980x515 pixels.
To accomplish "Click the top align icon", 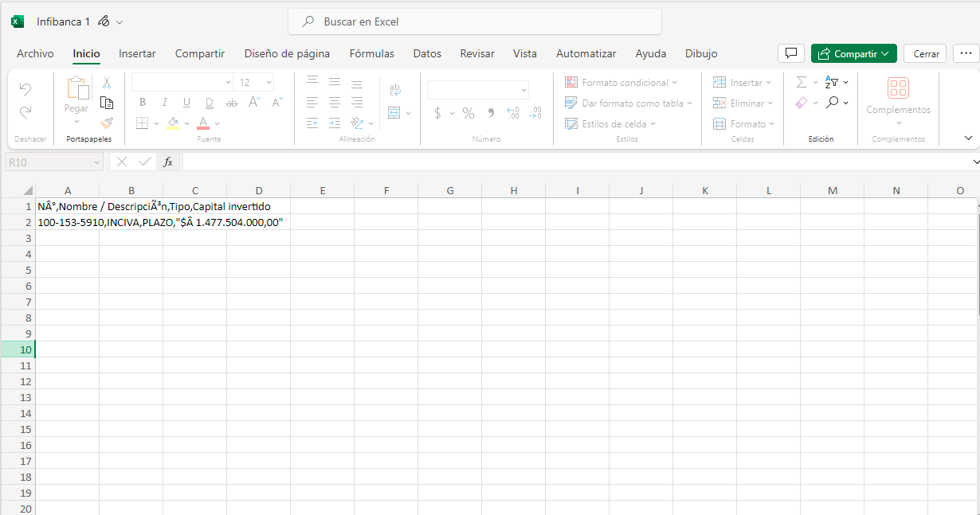I will (x=312, y=82).
